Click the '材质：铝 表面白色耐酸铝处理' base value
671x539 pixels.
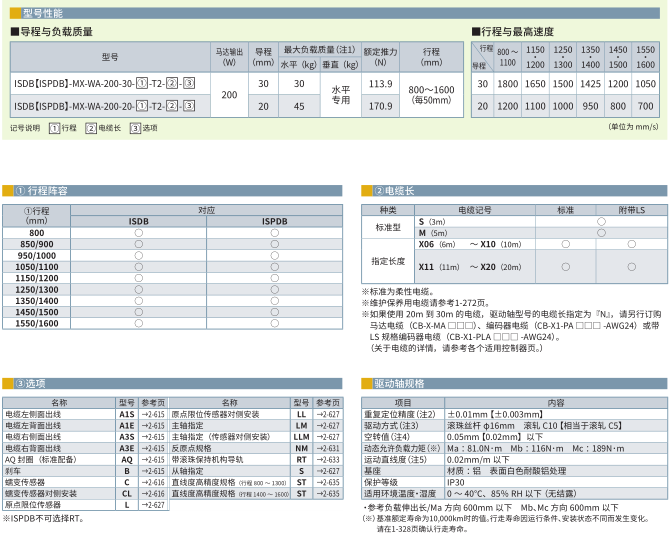(507, 471)
